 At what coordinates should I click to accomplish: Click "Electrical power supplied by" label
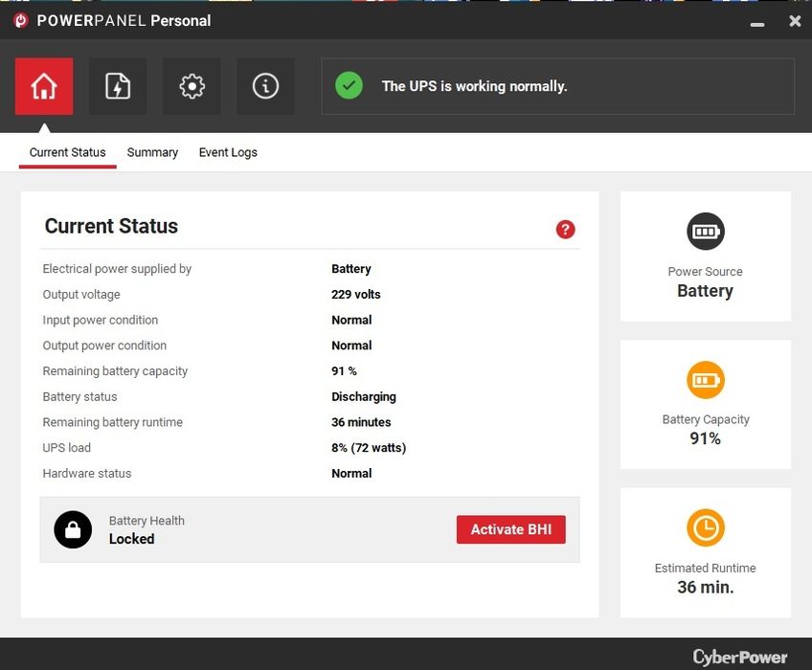click(x=117, y=269)
